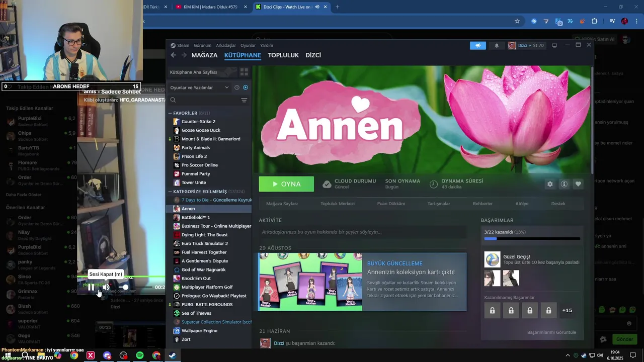Image resolution: width=644 pixels, height=362 pixels.
Task: Open Chrome extensions puzzle icon
Action: click(595, 21)
